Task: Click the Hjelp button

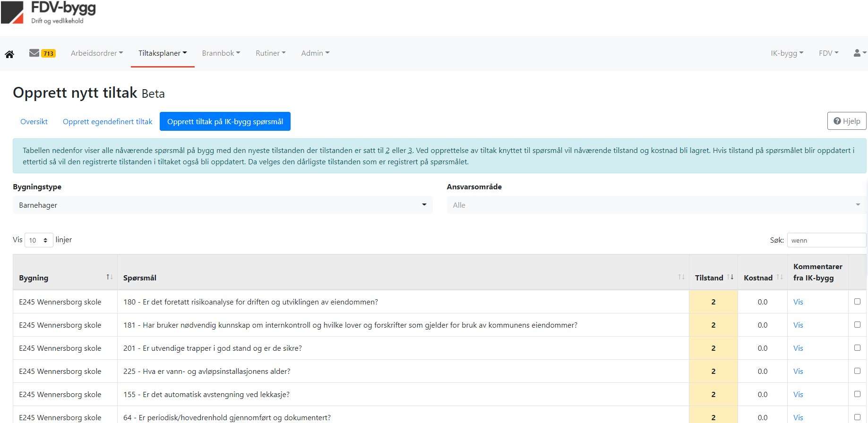Action: click(x=846, y=121)
